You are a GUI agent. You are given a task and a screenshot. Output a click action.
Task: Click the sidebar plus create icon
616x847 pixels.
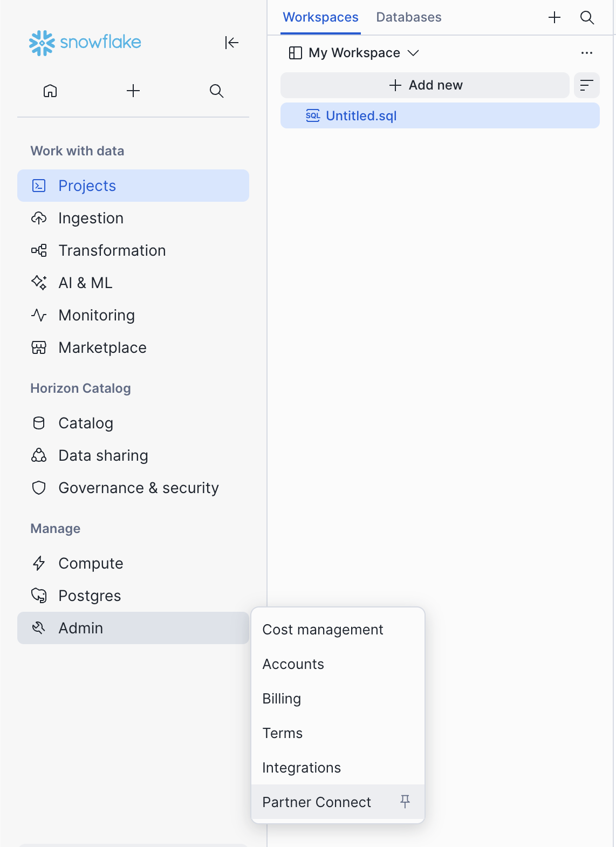[133, 91]
